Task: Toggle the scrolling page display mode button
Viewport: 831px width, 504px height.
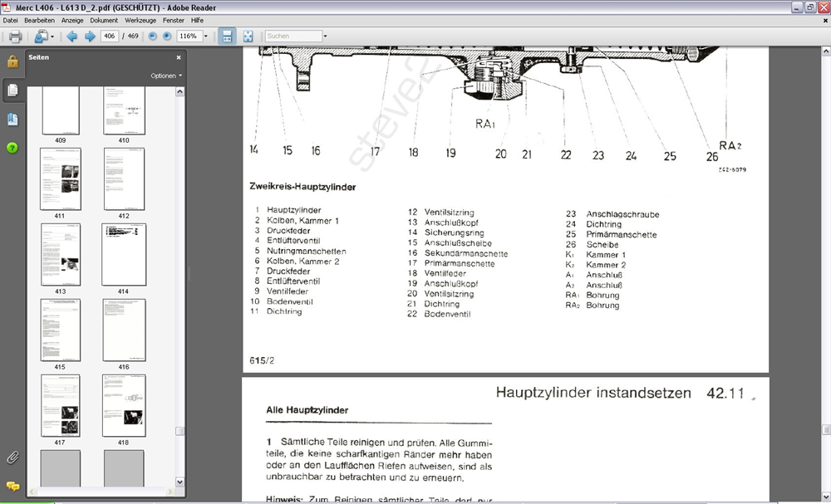Action: click(x=227, y=37)
